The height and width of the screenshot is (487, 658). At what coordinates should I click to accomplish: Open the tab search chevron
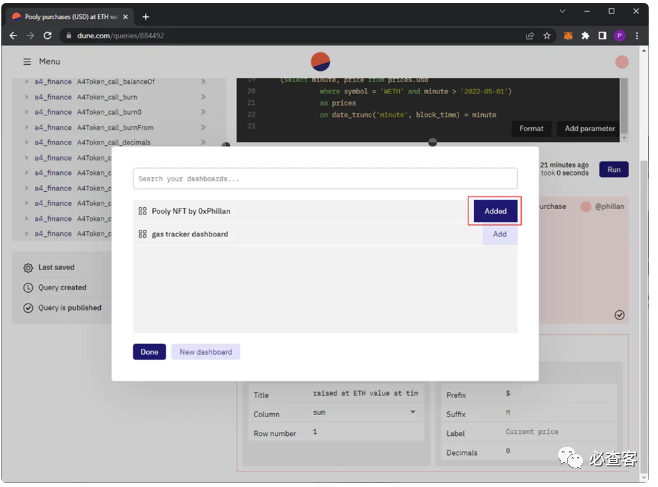click(x=562, y=11)
